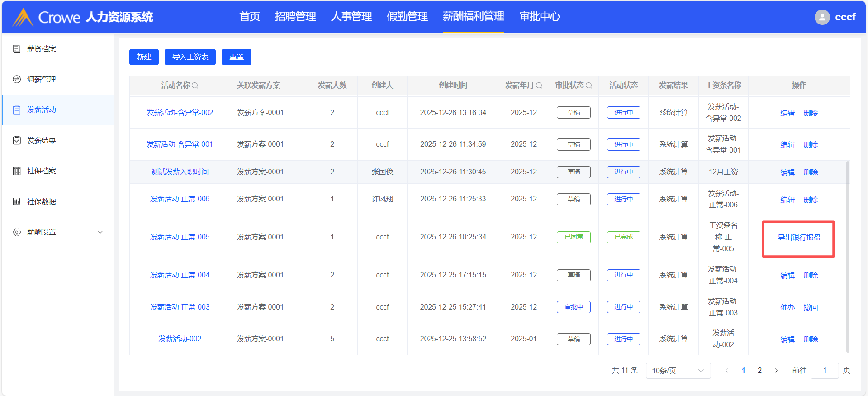Click the search icon beside 发薪年月 header
The image size is (868, 396).
539,86
